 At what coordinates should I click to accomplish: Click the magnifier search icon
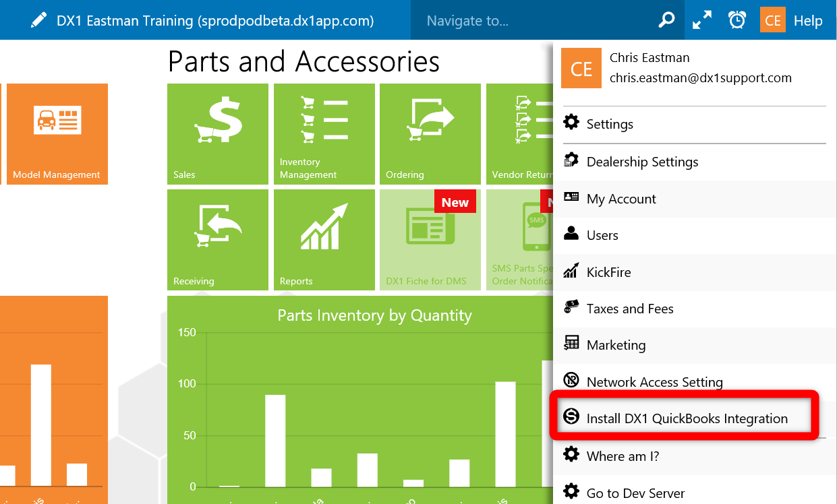pyautogui.click(x=666, y=20)
